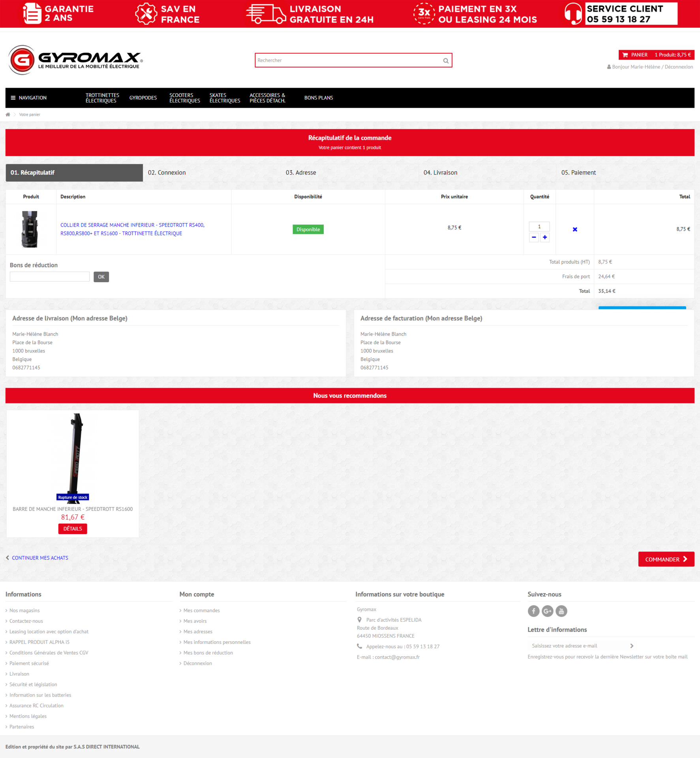Open the YouTube social icon
This screenshot has width=700, height=758.
pyautogui.click(x=561, y=611)
